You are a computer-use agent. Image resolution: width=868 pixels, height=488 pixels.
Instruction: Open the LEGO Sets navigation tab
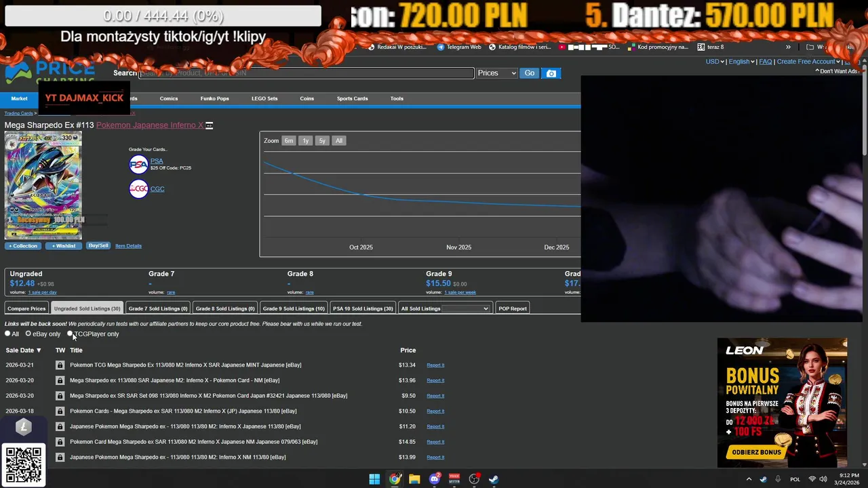264,98
